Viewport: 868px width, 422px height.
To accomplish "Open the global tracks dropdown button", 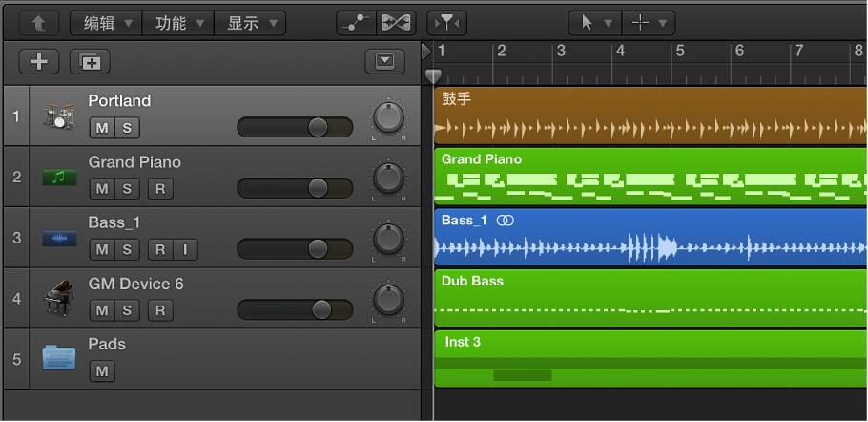I will pos(384,62).
